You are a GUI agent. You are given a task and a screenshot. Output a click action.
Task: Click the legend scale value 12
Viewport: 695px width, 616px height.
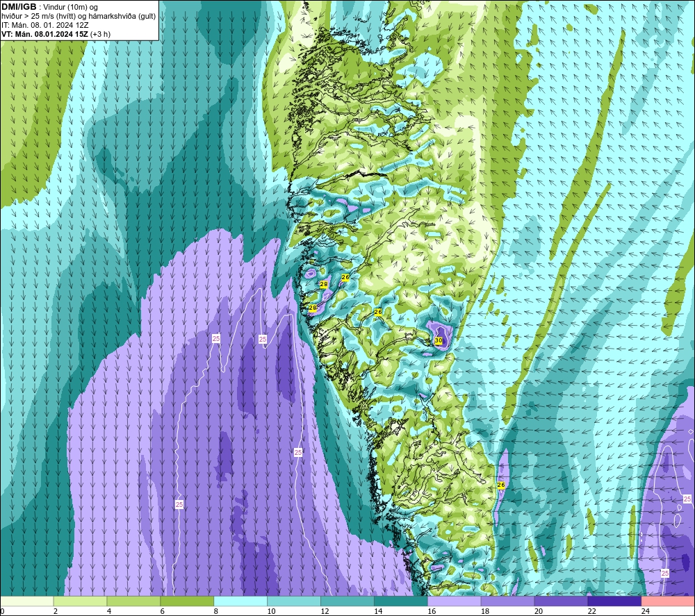325,611
